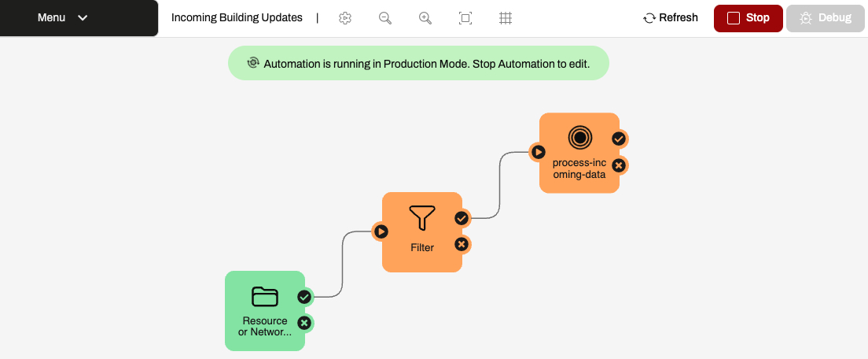Click process-incoming-data input play port
868x359 pixels.
tap(538, 152)
